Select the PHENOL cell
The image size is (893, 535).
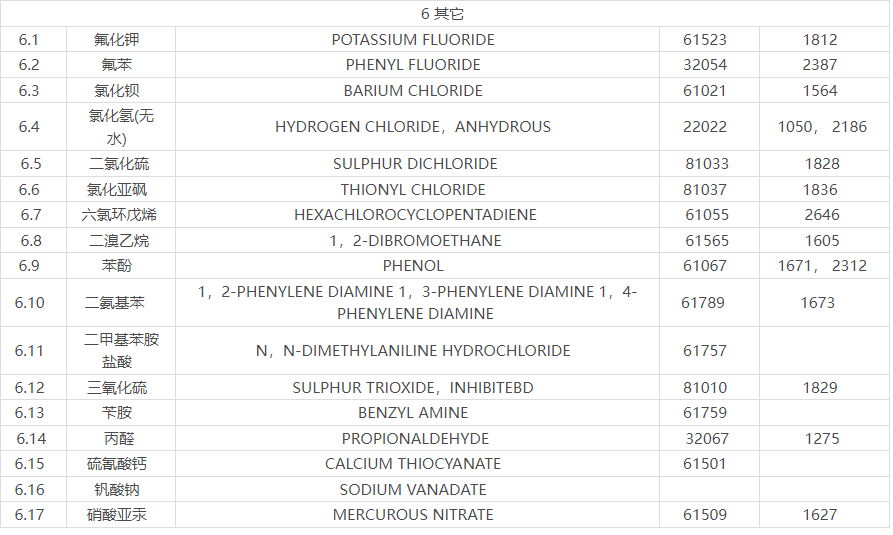pos(413,266)
